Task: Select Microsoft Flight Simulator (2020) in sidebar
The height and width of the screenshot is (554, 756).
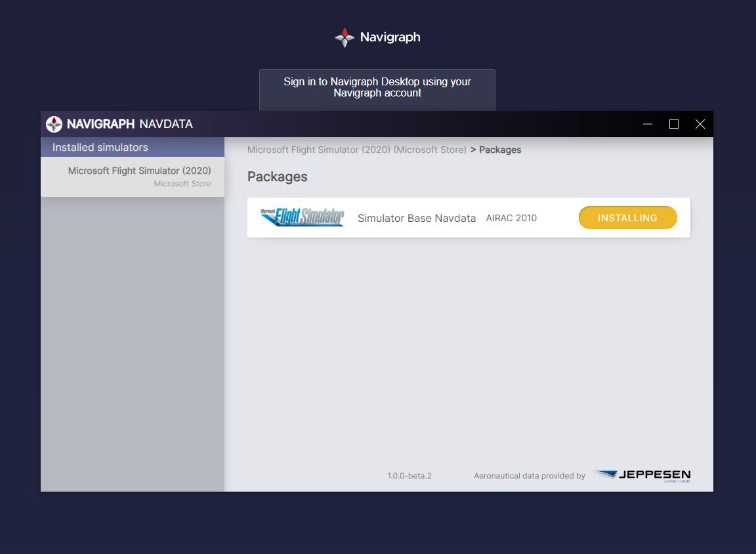Action: 133,177
